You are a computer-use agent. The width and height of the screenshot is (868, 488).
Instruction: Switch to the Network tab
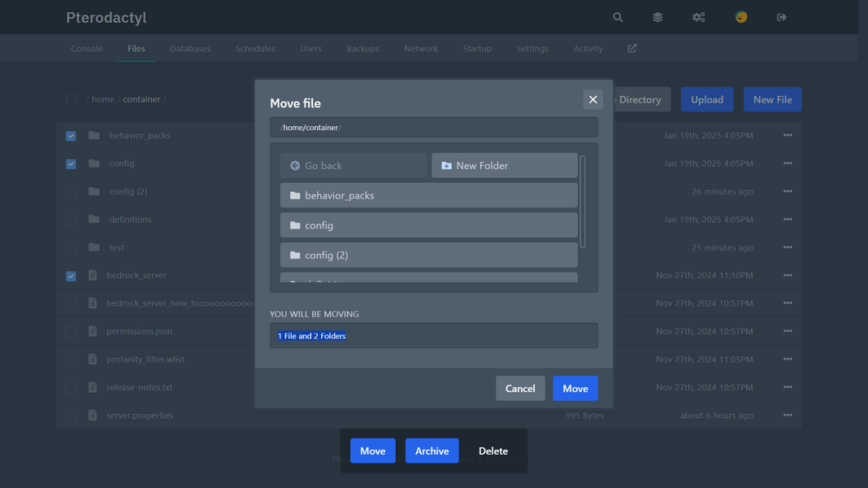pos(421,48)
